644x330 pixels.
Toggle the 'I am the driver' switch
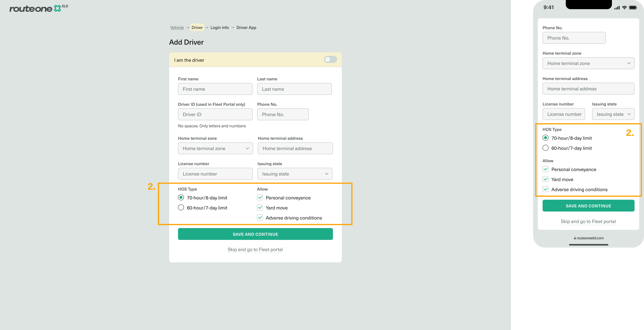[x=330, y=59]
